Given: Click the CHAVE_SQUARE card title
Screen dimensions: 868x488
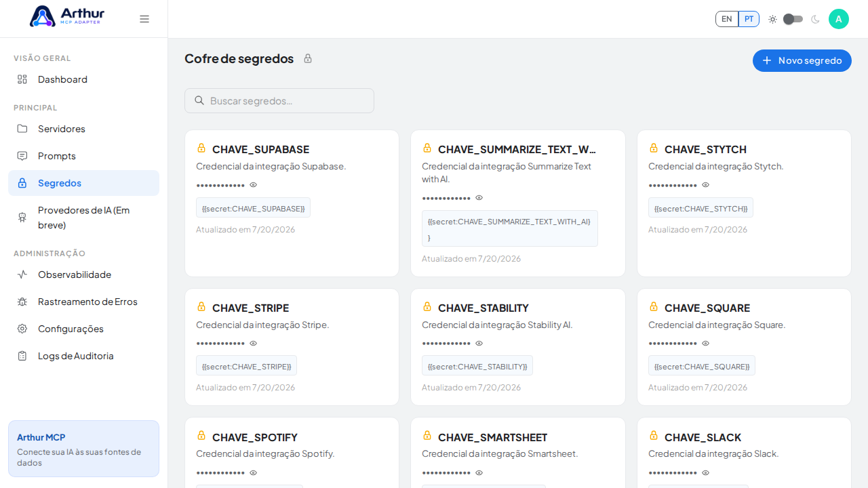Looking at the screenshot, I should [707, 308].
